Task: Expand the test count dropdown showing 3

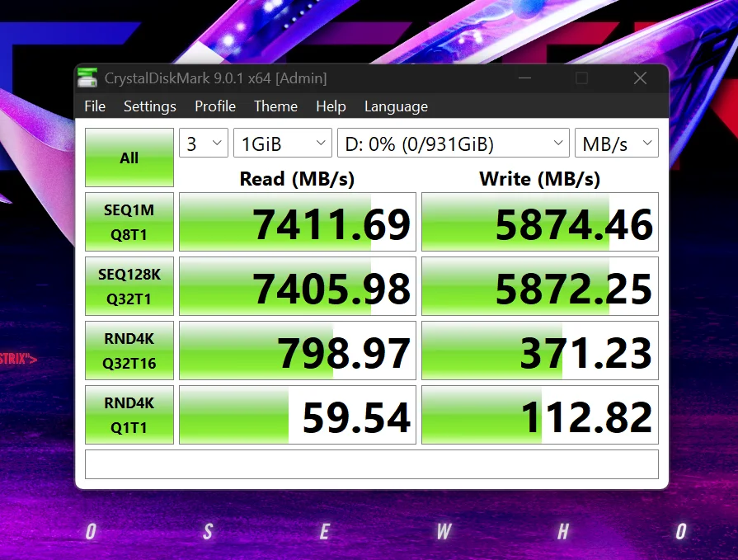Action: point(204,143)
